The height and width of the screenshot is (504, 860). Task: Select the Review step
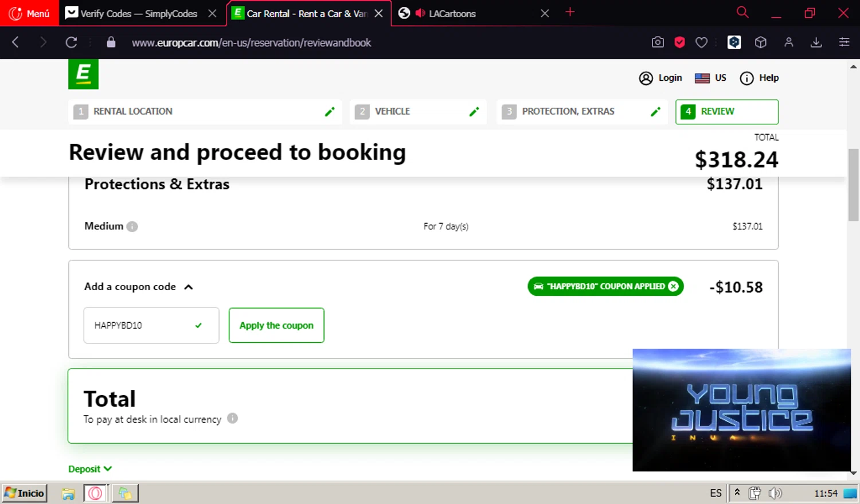pos(727,112)
